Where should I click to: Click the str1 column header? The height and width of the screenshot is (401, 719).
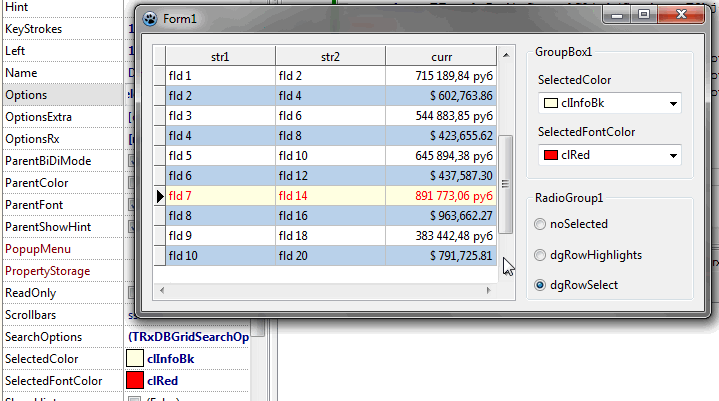(x=220, y=57)
